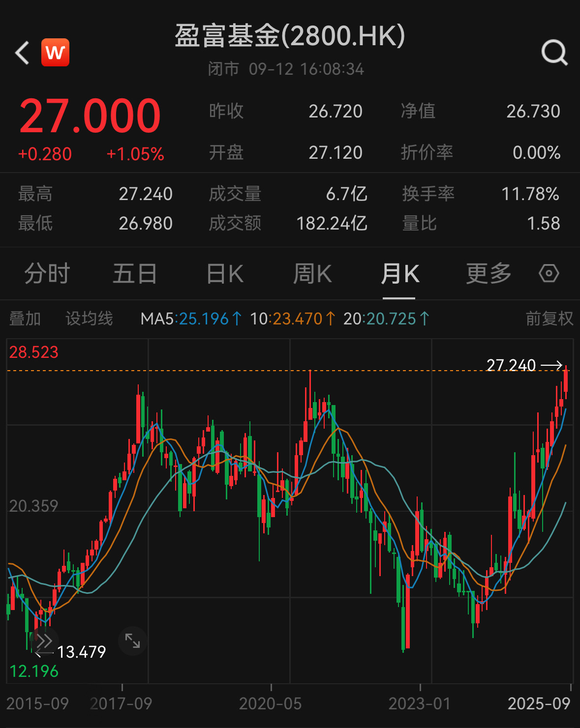The width and height of the screenshot is (580, 728).
Task: Expand chart to fullscreen icon
Action: (x=132, y=641)
